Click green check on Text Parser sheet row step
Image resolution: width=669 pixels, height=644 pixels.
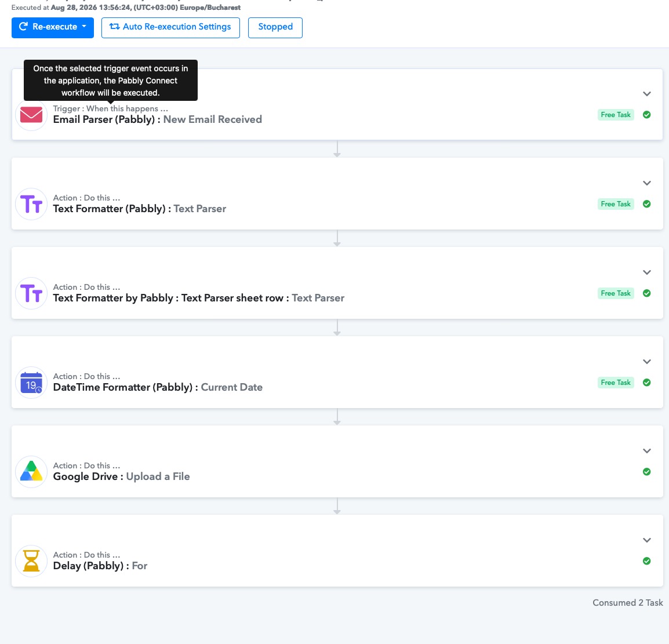click(647, 293)
